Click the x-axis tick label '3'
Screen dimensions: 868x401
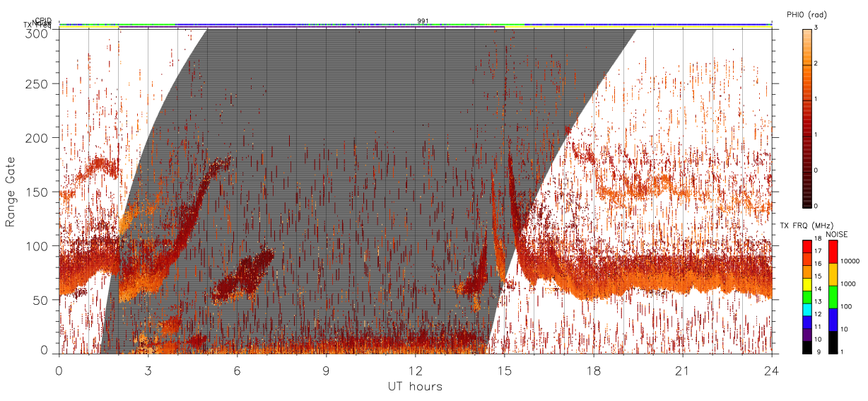coord(148,370)
